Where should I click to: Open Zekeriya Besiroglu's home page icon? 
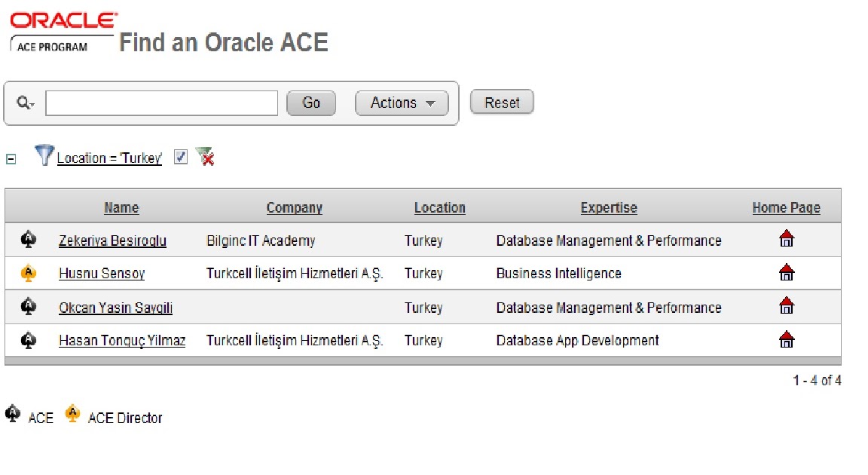pyautogui.click(x=787, y=240)
